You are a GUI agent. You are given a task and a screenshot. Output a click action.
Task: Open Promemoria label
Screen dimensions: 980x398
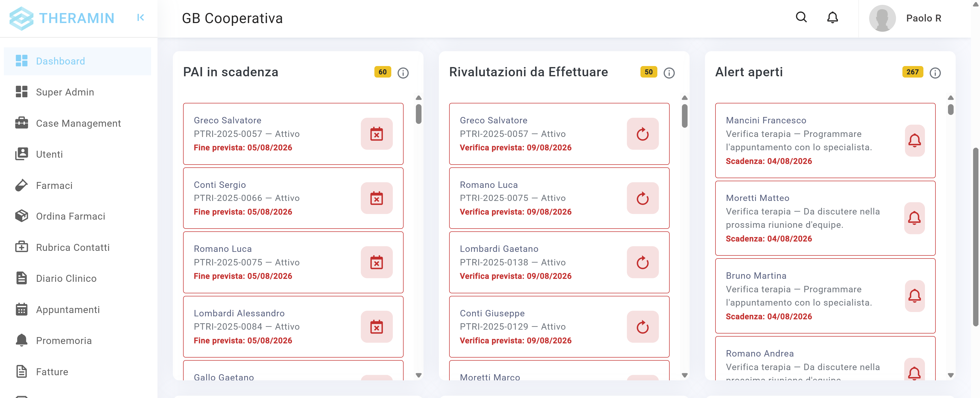pyautogui.click(x=64, y=341)
